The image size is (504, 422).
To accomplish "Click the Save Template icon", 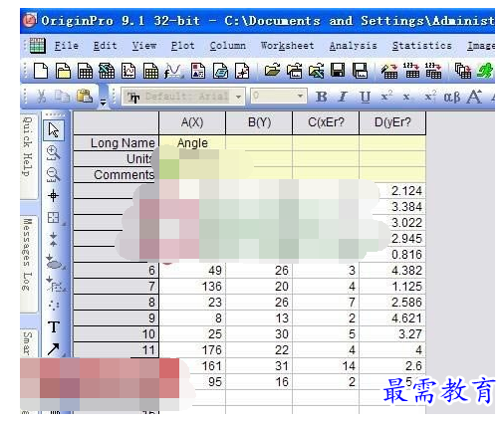I will 360,71.
